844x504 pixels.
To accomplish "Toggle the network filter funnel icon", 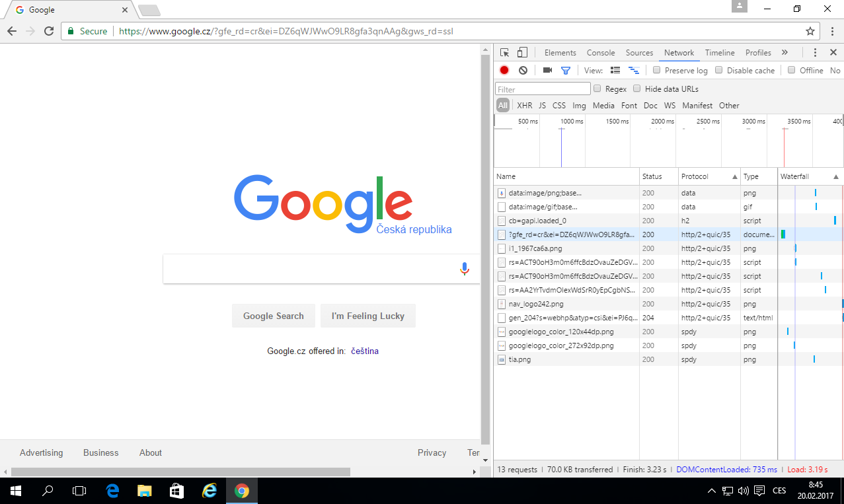I will (x=566, y=70).
